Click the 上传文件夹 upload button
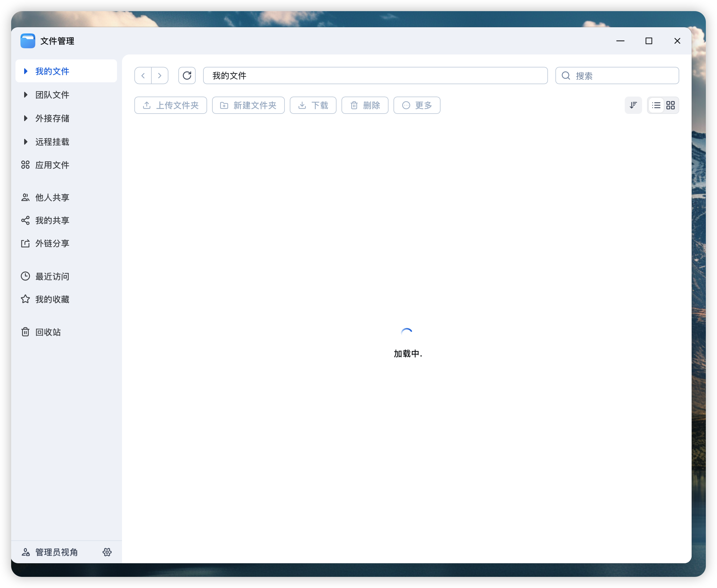Screen dimensions: 717x588 coord(171,105)
